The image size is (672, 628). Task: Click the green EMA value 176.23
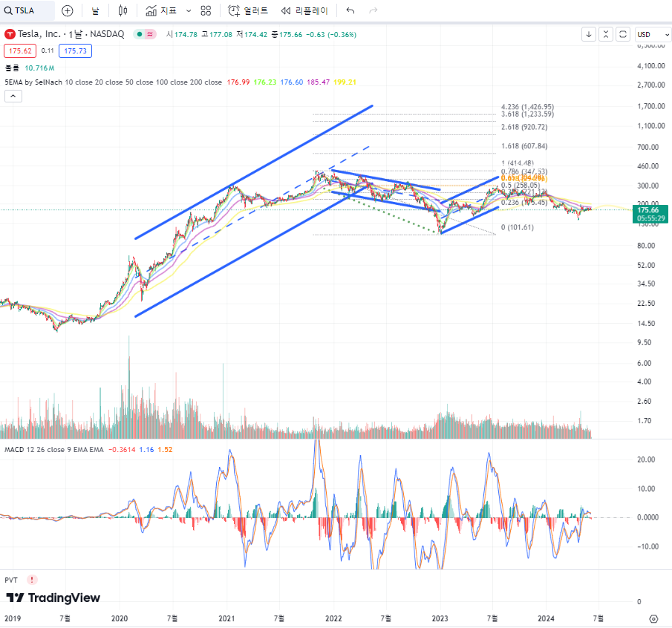tap(265, 82)
